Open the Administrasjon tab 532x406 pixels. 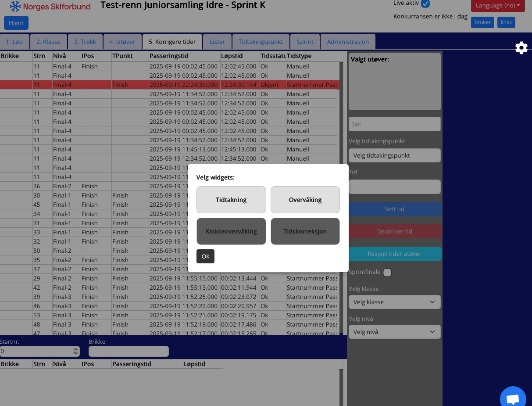point(348,42)
